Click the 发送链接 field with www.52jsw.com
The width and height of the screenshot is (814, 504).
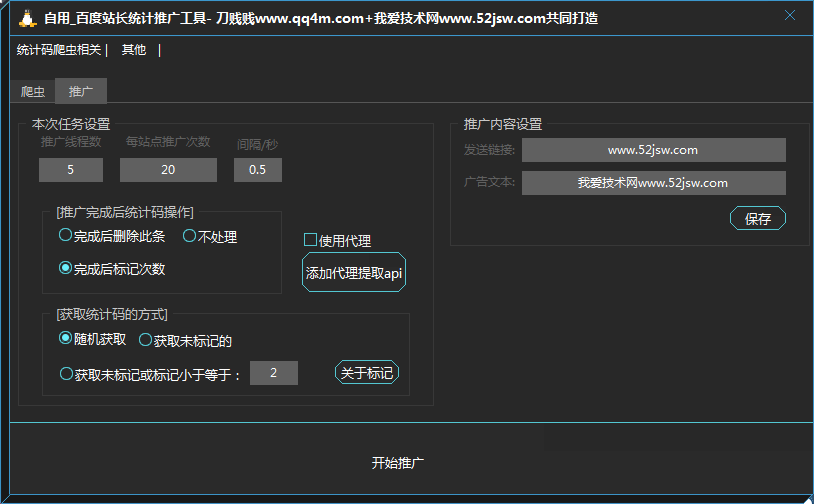point(654,150)
